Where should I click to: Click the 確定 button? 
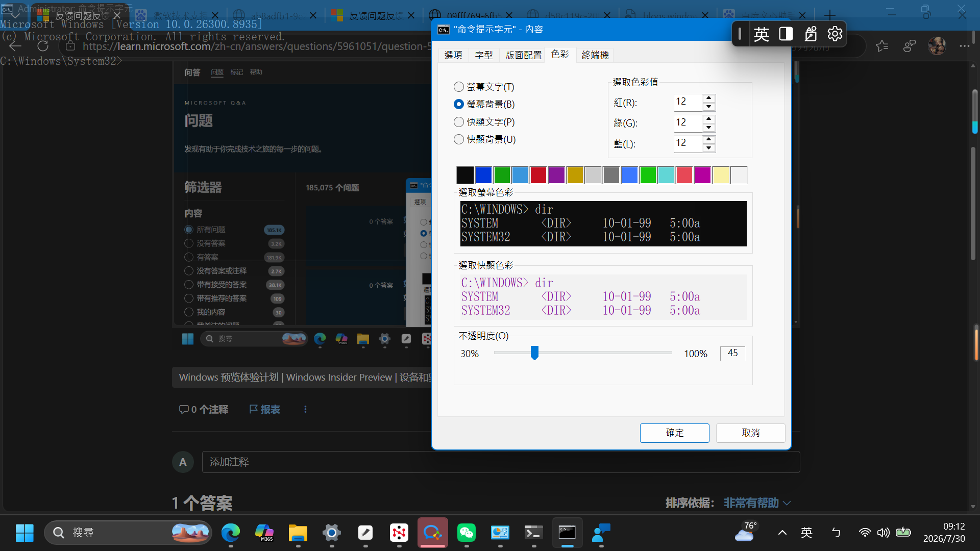tap(674, 433)
